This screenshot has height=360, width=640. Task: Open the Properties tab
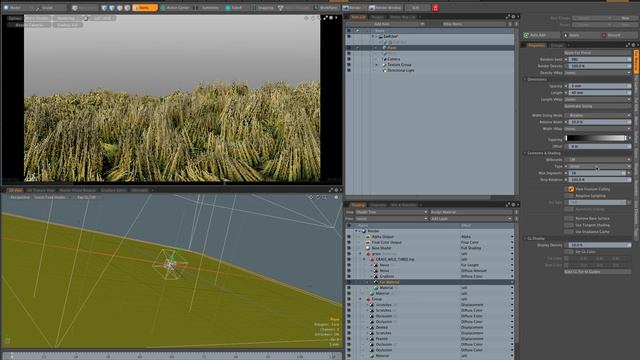coord(536,45)
